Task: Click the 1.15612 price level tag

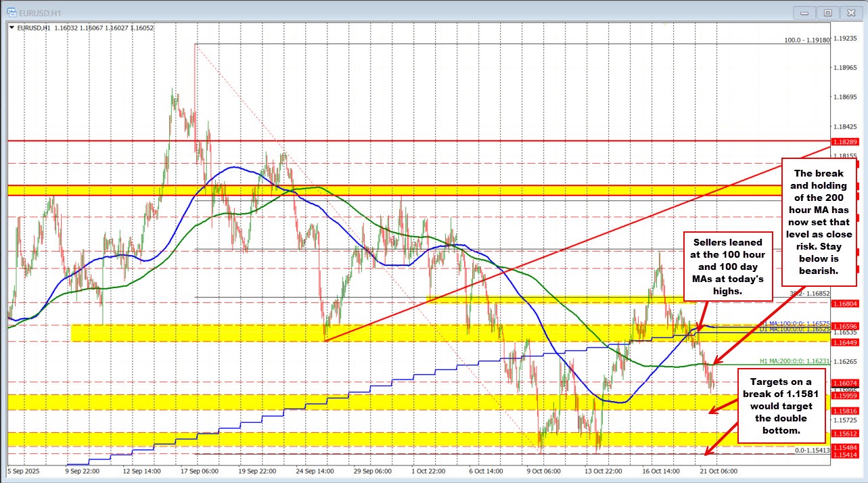Action: click(x=846, y=434)
